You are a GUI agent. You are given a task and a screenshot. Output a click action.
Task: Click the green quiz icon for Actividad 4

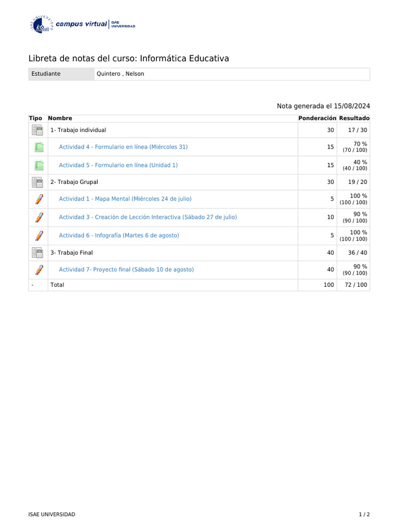39,147
